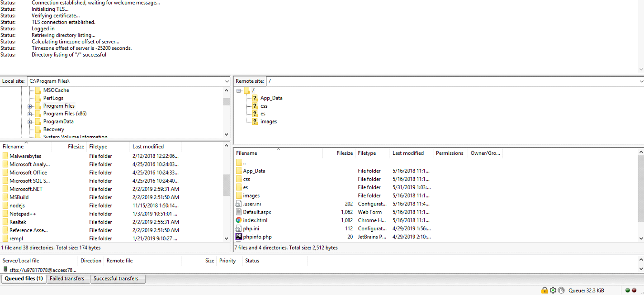This screenshot has width=644, height=295.
Task: Click the auto transfer type gear icon
Action: tap(553, 290)
